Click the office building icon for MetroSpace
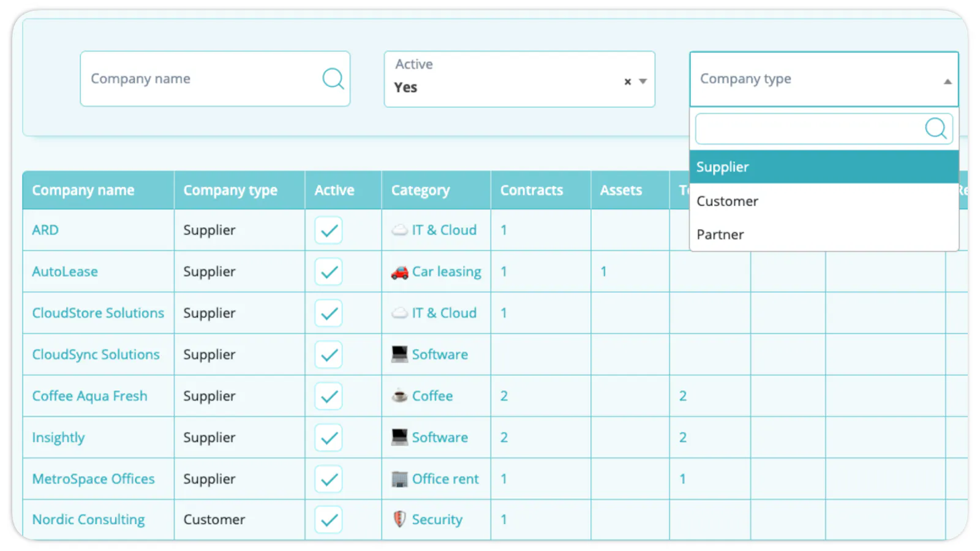 click(399, 479)
